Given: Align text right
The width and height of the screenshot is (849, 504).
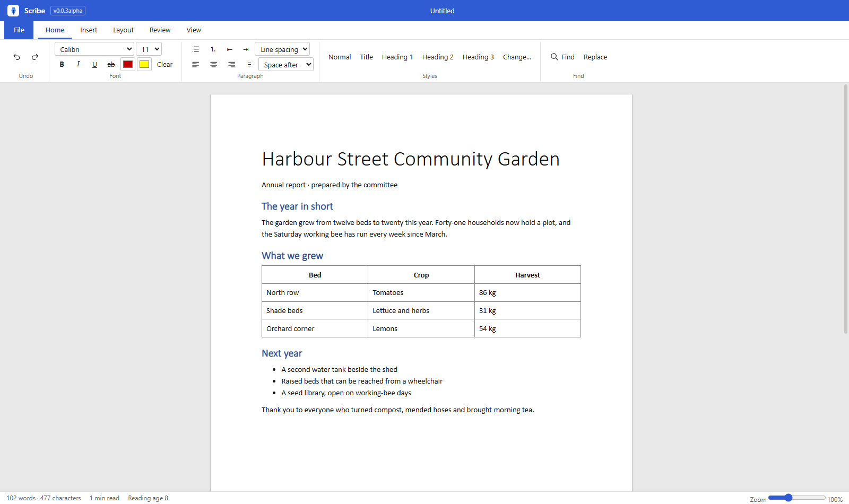Looking at the screenshot, I should (232, 64).
